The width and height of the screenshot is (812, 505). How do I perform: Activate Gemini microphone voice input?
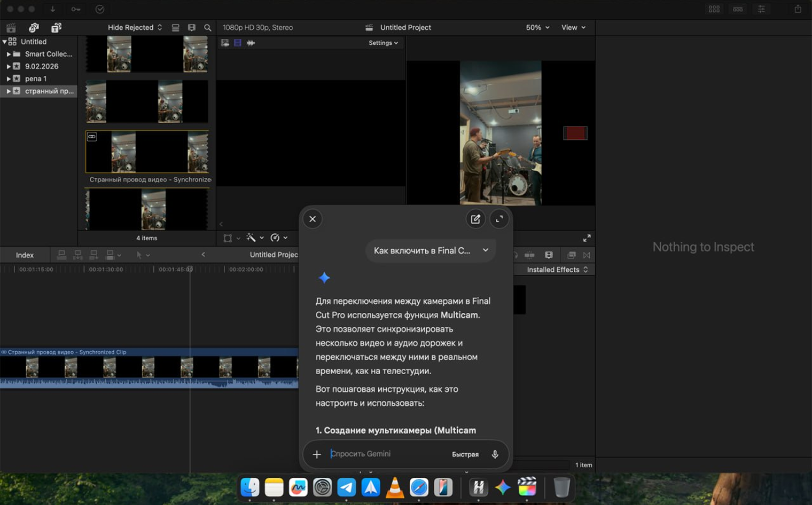(495, 454)
